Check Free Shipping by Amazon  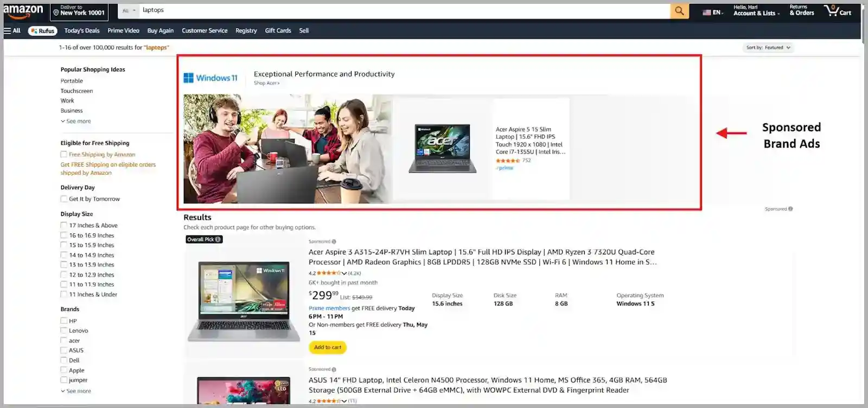64,155
